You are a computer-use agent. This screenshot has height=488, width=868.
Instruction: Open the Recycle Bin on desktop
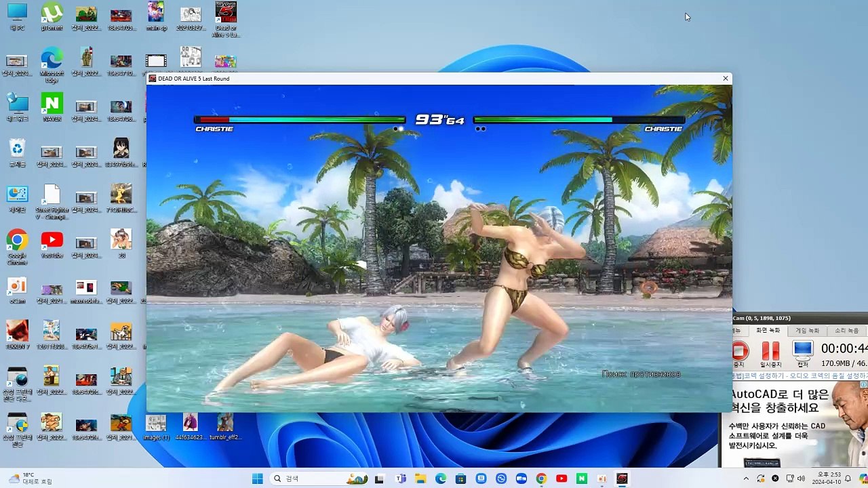pyautogui.click(x=17, y=152)
